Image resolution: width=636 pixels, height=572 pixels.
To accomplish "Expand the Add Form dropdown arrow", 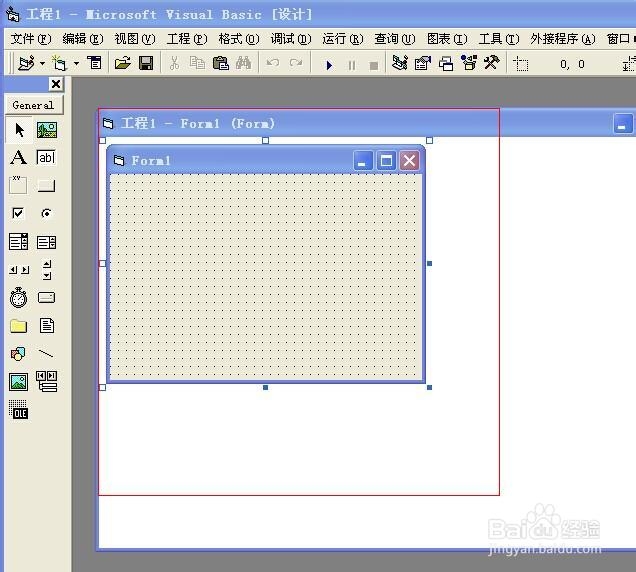I will pos(76,64).
